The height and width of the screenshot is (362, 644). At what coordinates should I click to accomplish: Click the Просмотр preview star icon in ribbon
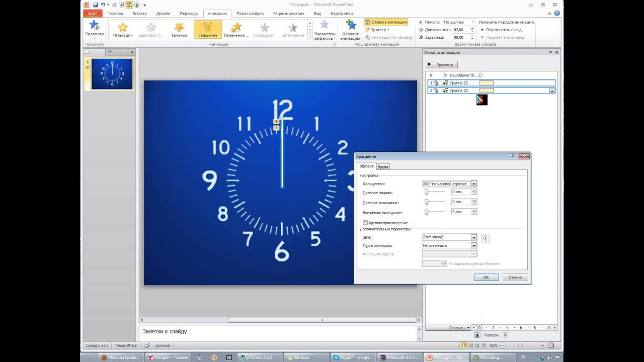pos(94,25)
